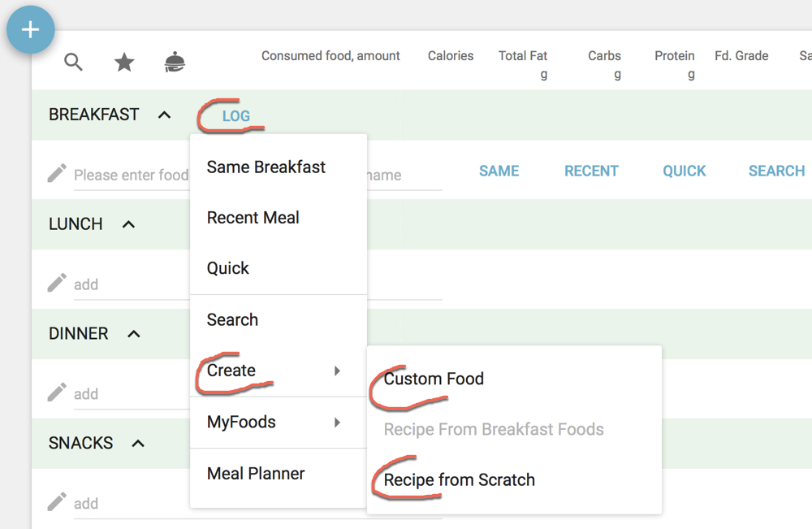Viewport: 812px width, 529px height.
Task: Click the pencil icon under Snacks
Action: [56, 502]
